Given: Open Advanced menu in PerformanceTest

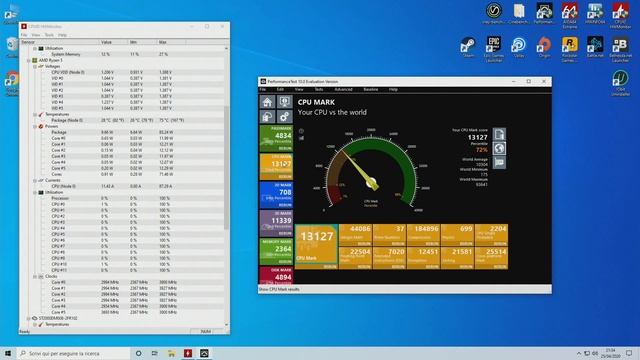Looking at the screenshot, I should point(343,89).
